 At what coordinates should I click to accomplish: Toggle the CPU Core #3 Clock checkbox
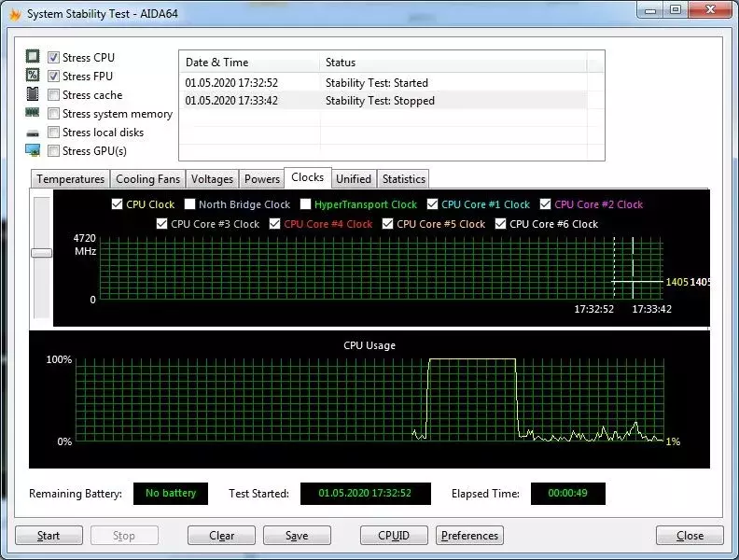tap(161, 224)
